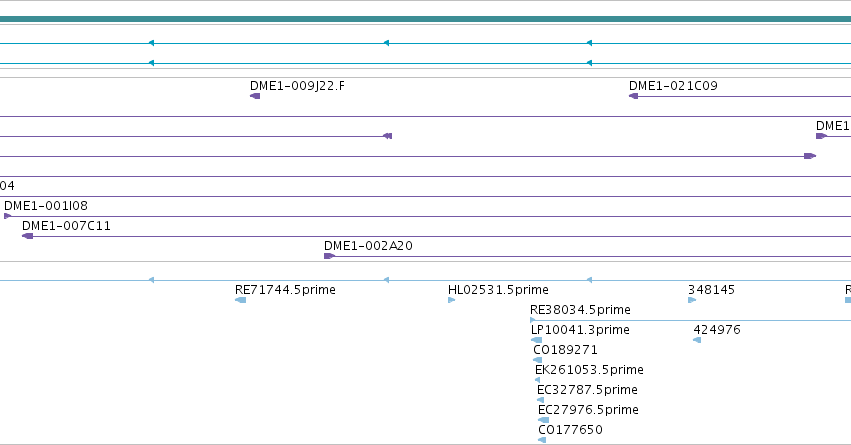Select the EK261053.5prime label

click(x=589, y=370)
